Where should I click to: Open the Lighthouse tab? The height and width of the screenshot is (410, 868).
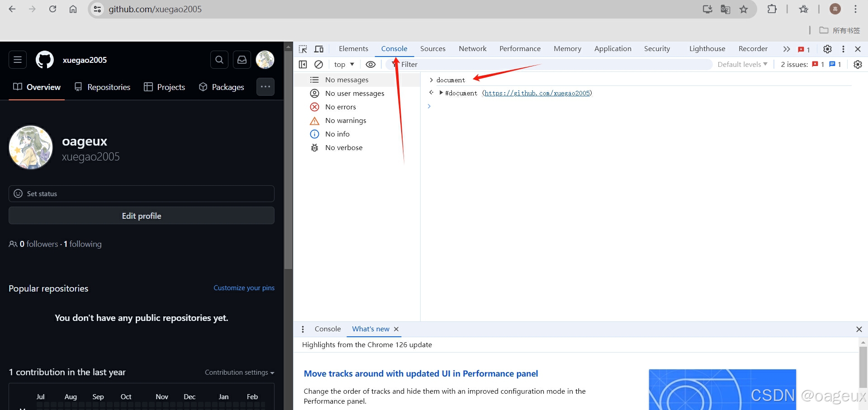tap(707, 49)
